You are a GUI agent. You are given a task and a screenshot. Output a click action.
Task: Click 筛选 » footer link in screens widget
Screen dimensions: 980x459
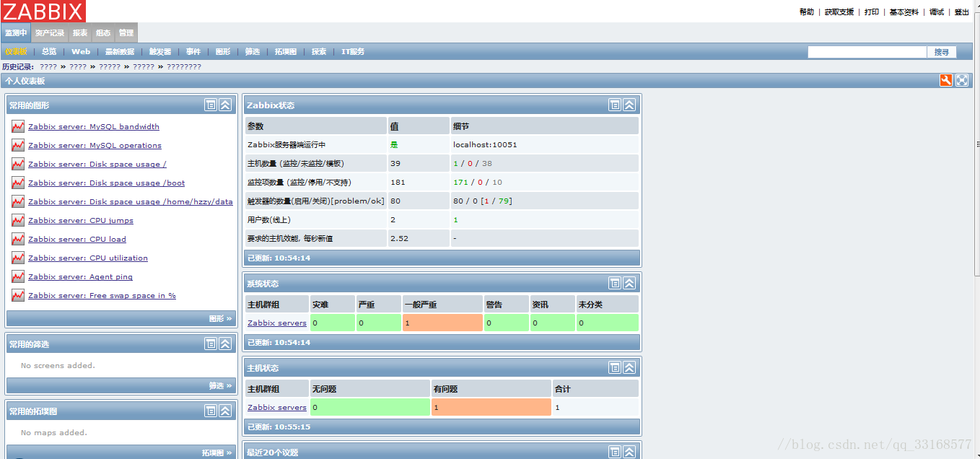[220, 385]
